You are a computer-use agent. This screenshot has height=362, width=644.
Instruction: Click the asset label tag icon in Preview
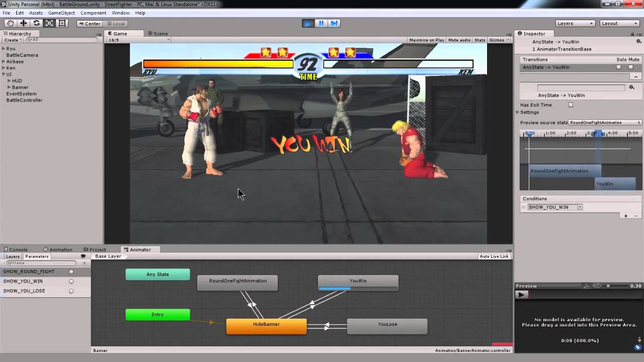coord(637,347)
